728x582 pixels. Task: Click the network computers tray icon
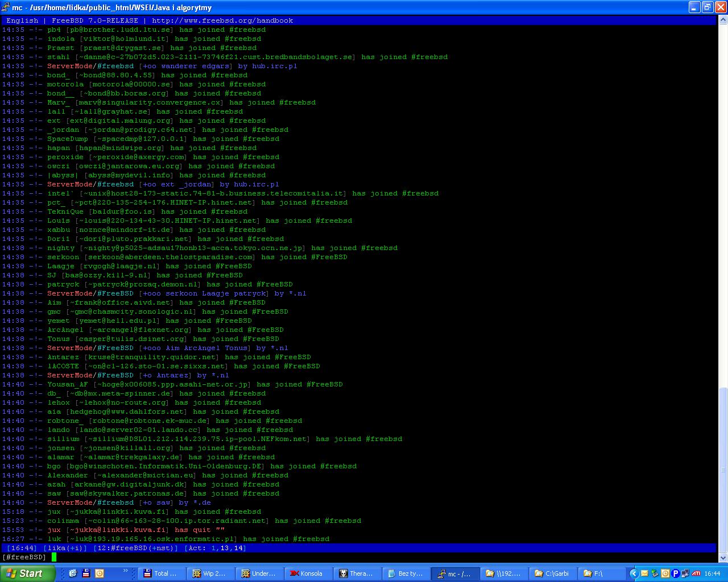(x=685, y=573)
